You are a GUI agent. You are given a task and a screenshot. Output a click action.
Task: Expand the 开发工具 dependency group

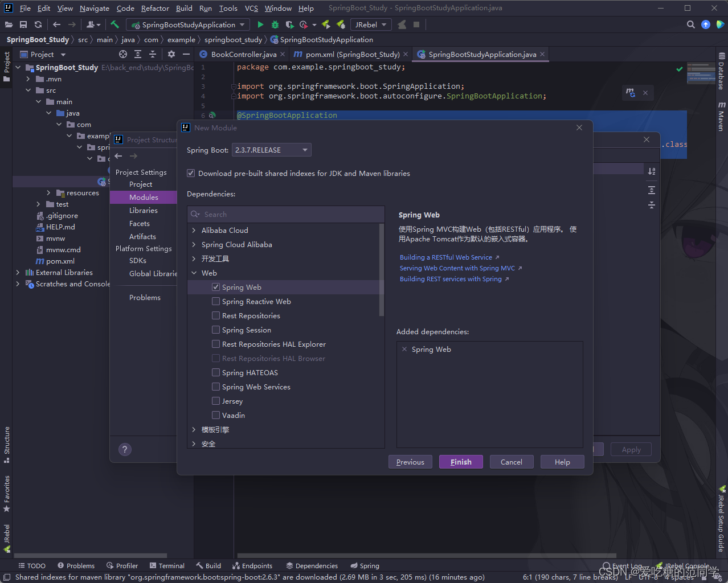coord(194,258)
